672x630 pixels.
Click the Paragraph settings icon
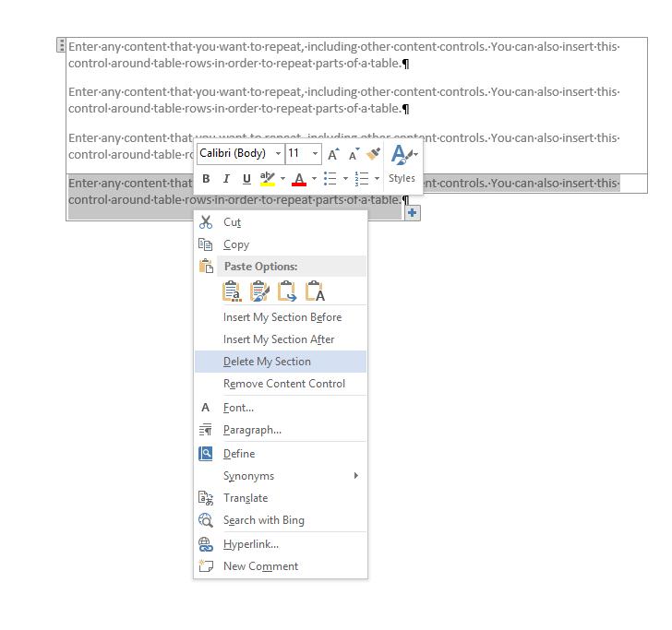point(206,430)
